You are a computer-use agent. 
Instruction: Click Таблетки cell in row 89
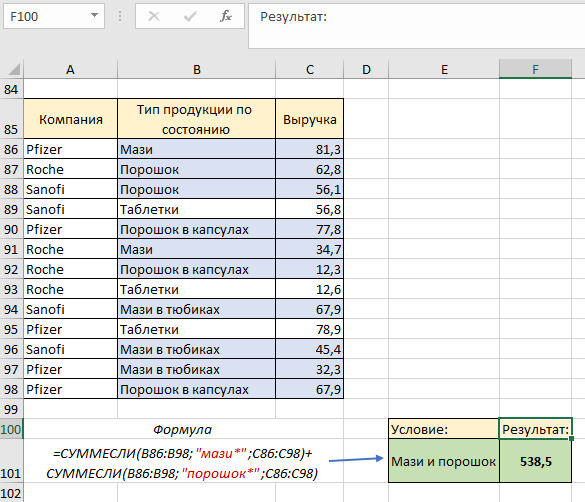coord(197,209)
